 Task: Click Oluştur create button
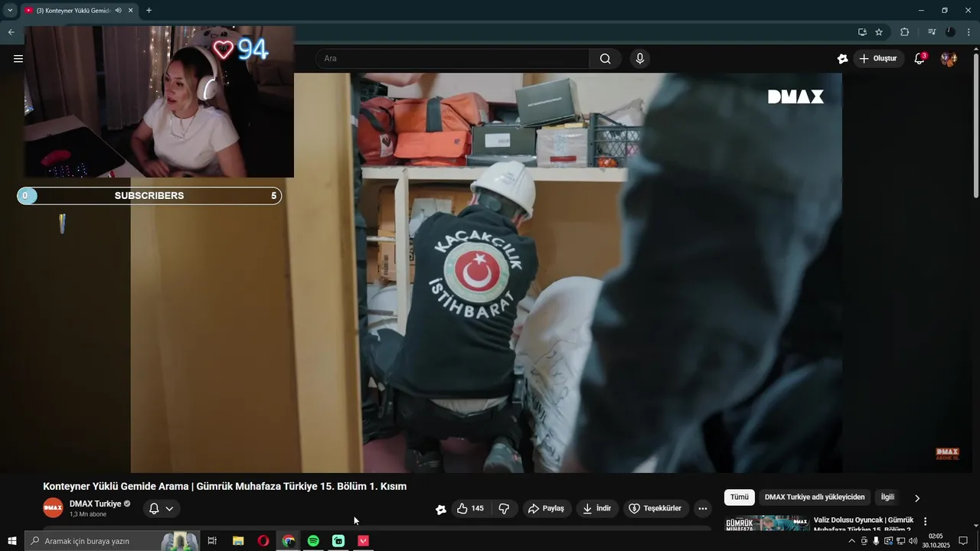pyautogui.click(x=879, y=59)
